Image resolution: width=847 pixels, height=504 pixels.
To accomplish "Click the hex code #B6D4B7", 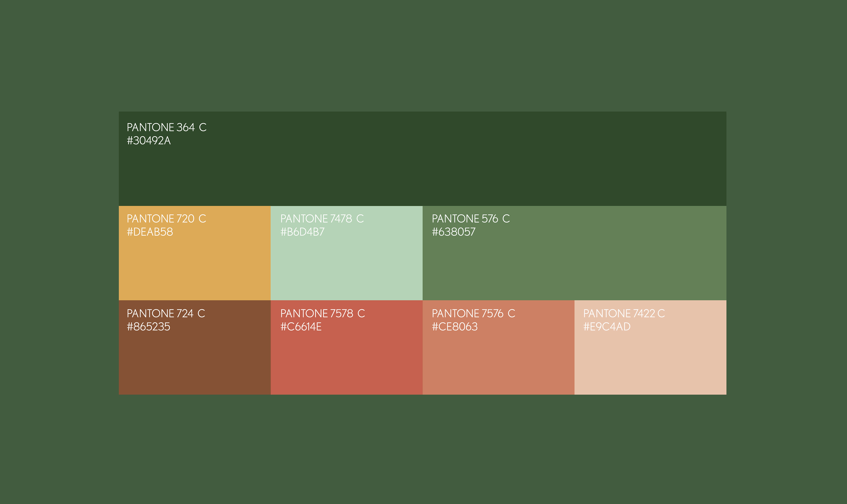I will pos(302,232).
